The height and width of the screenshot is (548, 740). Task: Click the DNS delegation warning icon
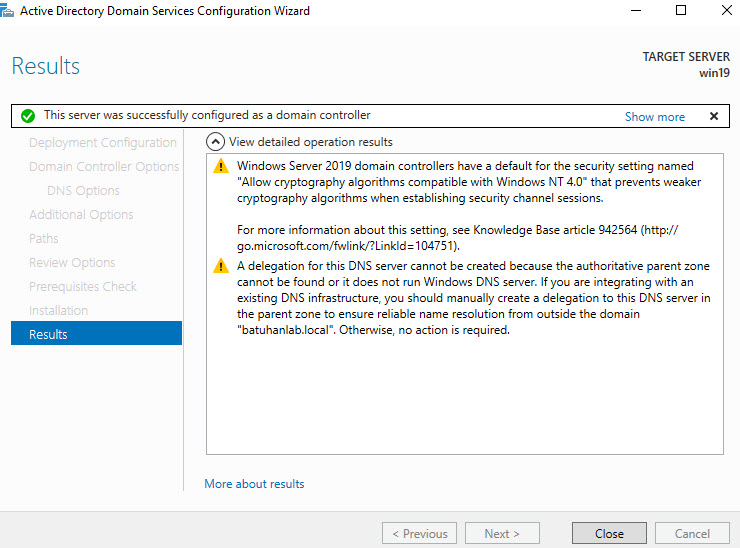click(221, 266)
